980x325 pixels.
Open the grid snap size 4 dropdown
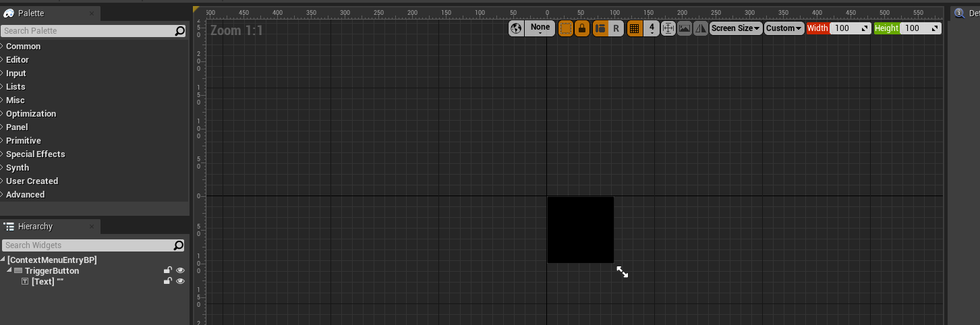tap(652, 28)
